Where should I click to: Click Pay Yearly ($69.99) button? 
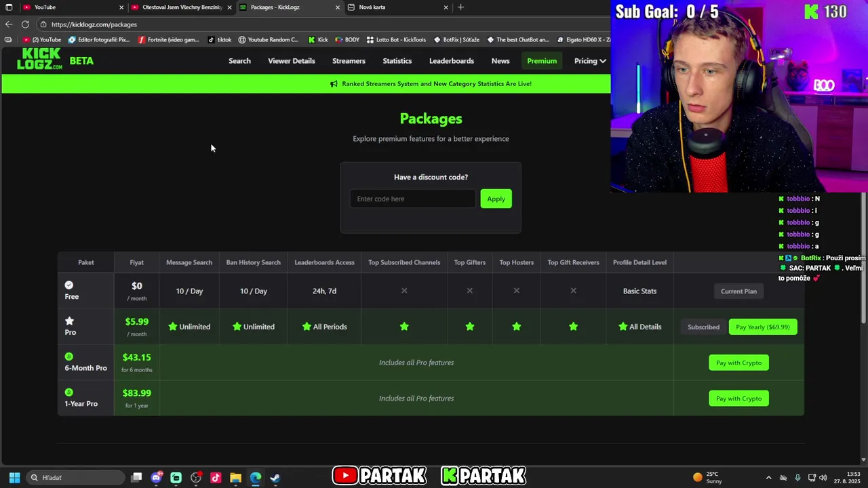(763, 327)
